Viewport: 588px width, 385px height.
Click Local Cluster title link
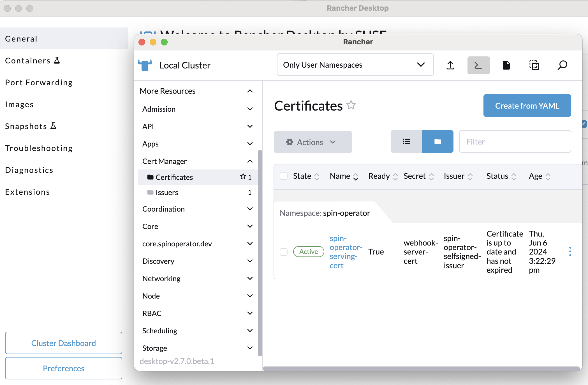[185, 65]
